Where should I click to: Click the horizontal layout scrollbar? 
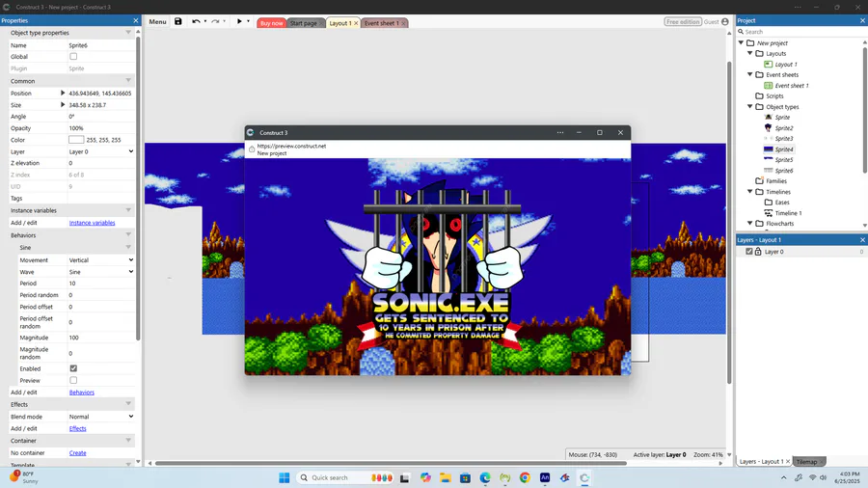point(391,463)
